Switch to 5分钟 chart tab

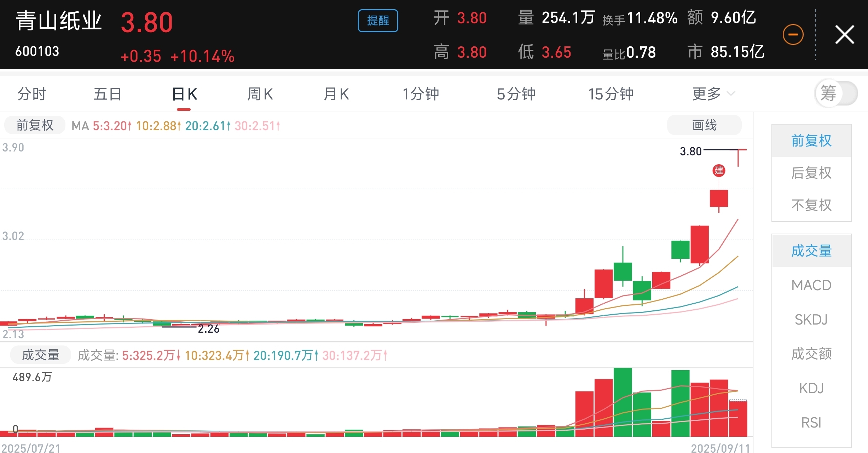coord(516,94)
